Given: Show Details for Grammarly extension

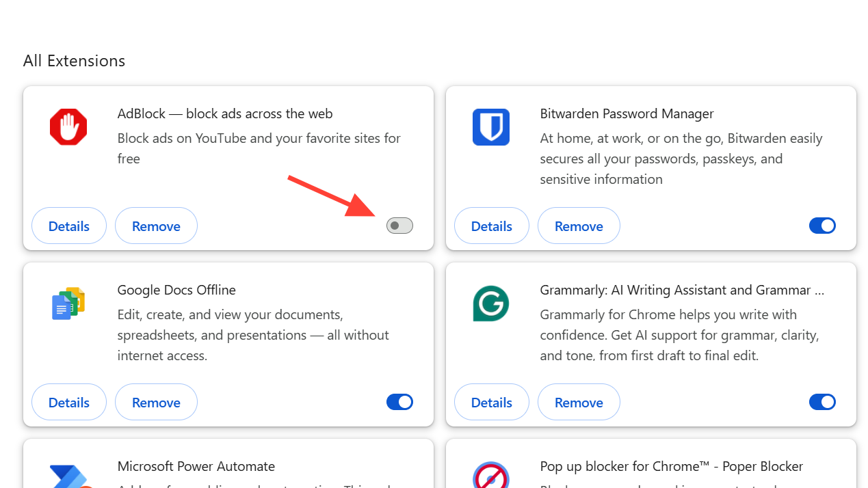Looking at the screenshot, I should [492, 402].
